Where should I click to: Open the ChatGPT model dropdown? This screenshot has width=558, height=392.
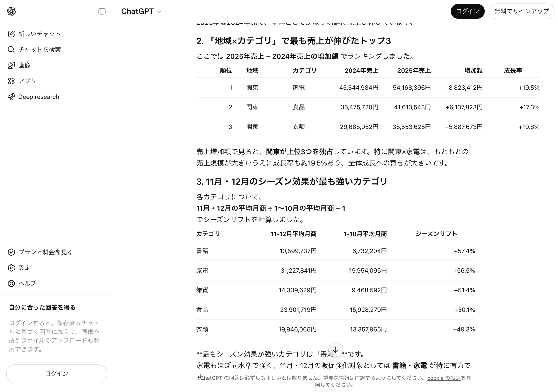141,11
